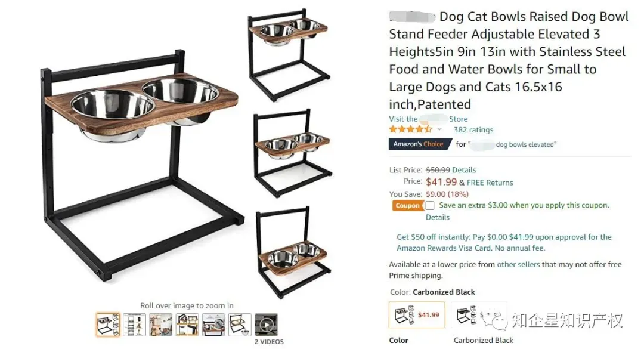Choose the second color variant swatch
The image size is (644, 349).
pos(479,315)
